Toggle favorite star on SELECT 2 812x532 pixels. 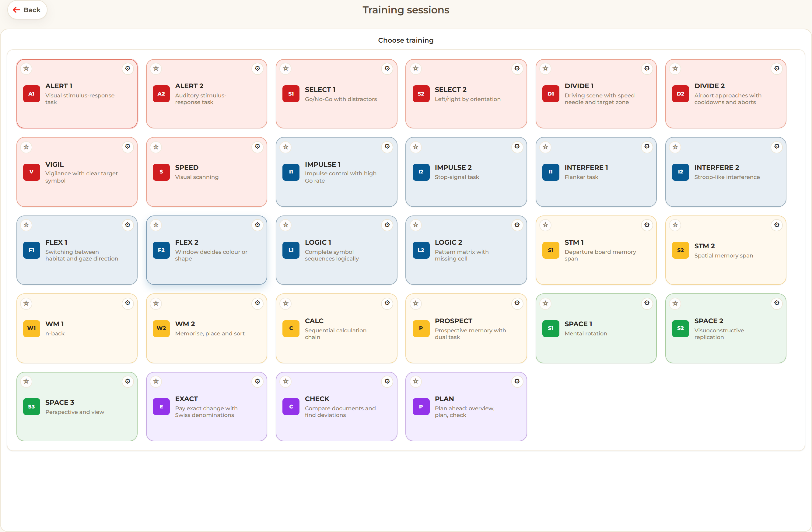[x=415, y=68]
